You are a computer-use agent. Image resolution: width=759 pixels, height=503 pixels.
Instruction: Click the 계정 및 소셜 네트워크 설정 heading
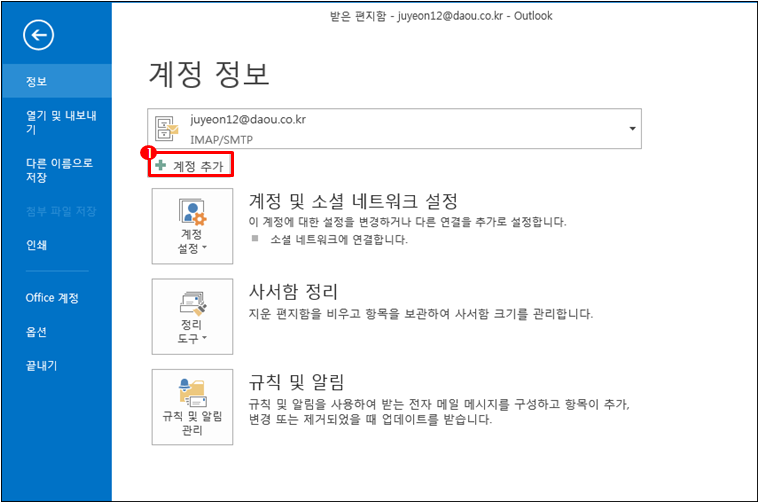(x=353, y=200)
